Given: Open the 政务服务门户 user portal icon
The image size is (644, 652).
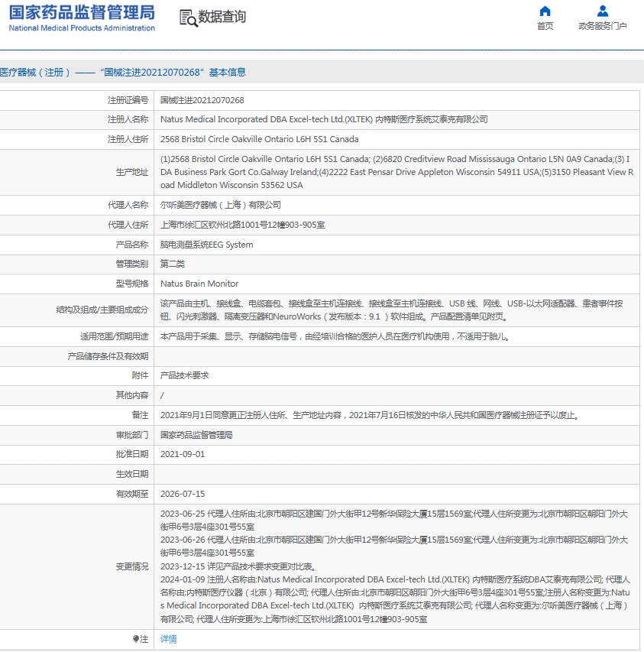Looking at the screenshot, I should tap(603, 11).
